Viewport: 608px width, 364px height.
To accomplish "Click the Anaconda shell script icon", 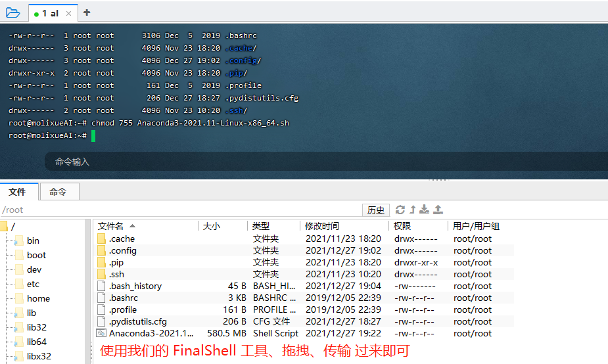I will coord(101,333).
